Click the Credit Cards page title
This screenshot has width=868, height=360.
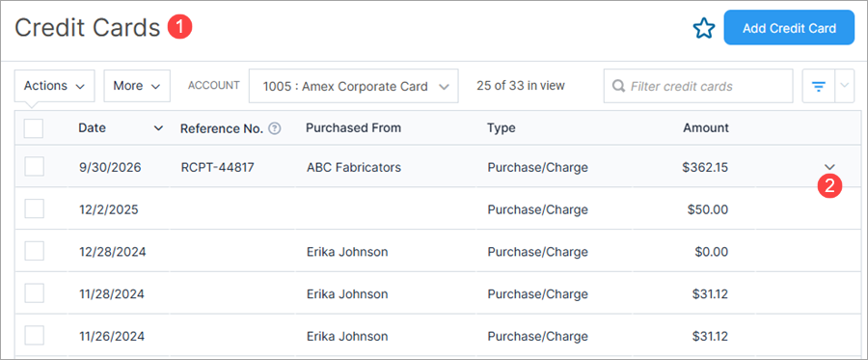click(87, 27)
